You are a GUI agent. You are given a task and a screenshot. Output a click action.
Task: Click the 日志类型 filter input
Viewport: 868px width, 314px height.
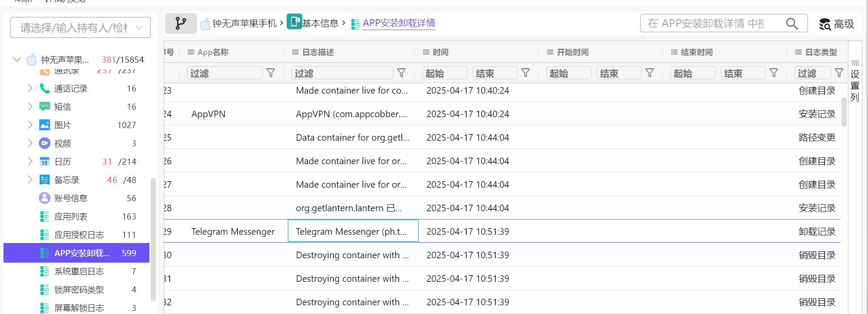pyautogui.click(x=812, y=73)
